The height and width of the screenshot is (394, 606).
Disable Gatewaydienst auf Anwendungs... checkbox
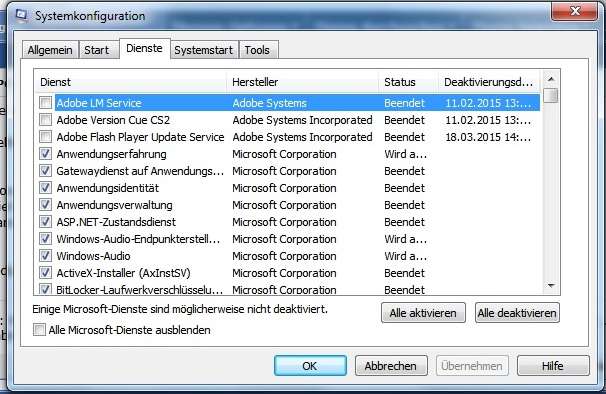46,171
